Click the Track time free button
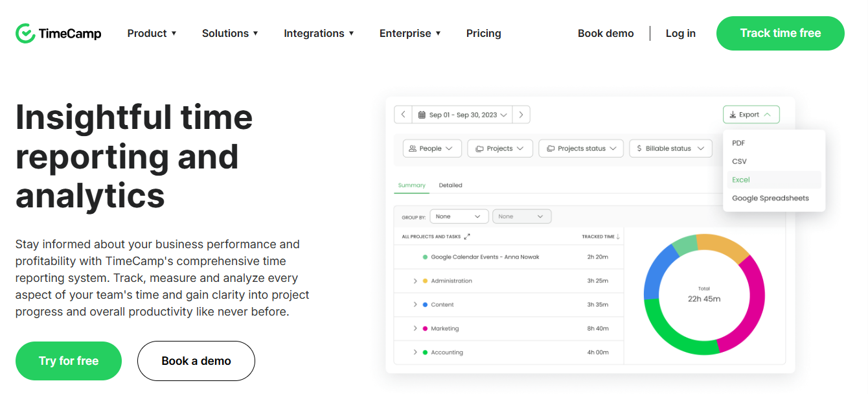The width and height of the screenshot is (868, 394). click(x=781, y=33)
